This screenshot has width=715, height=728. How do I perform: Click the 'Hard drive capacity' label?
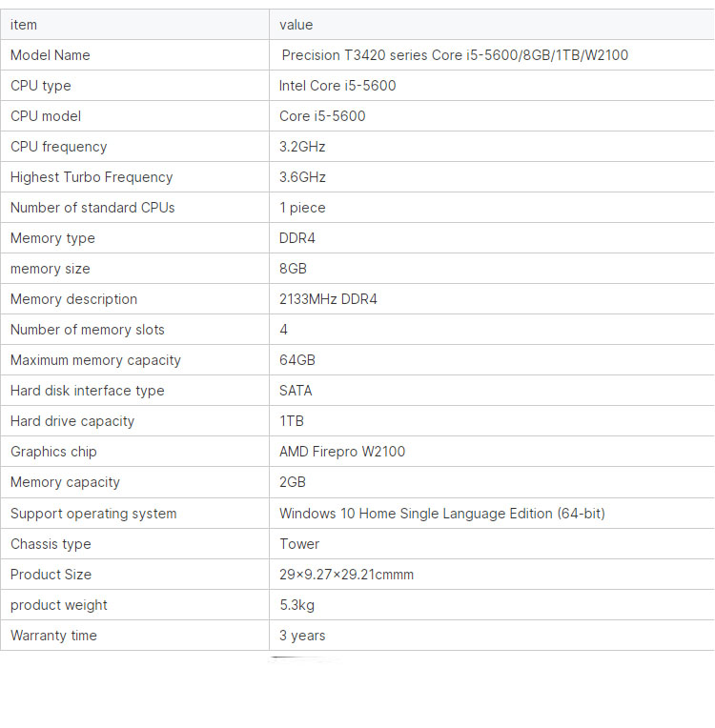click(x=72, y=421)
